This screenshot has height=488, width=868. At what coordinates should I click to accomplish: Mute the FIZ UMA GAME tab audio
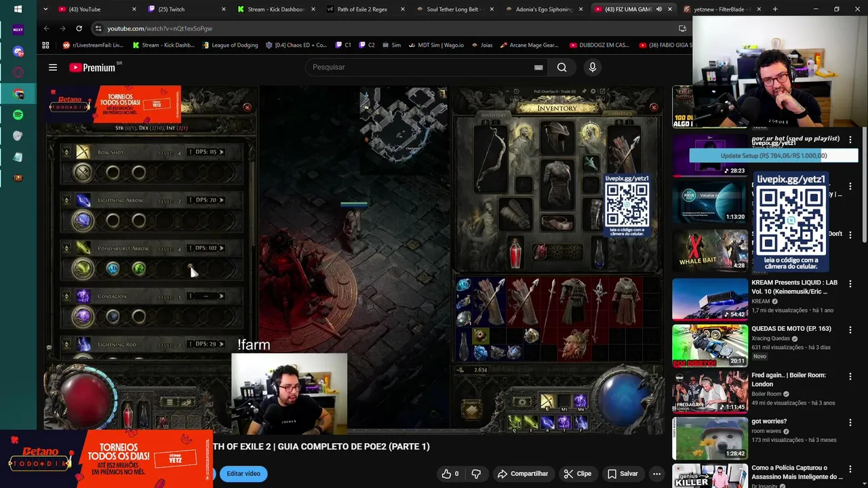click(658, 9)
